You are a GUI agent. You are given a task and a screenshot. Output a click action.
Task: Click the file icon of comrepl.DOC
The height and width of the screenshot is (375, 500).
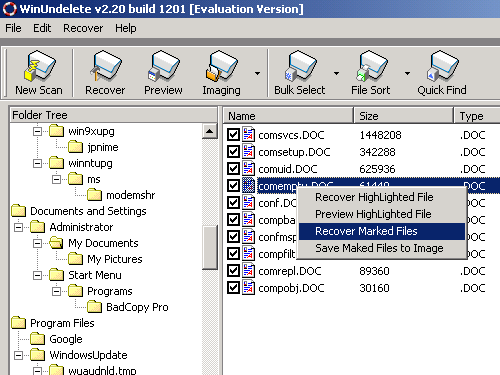pos(248,271)
